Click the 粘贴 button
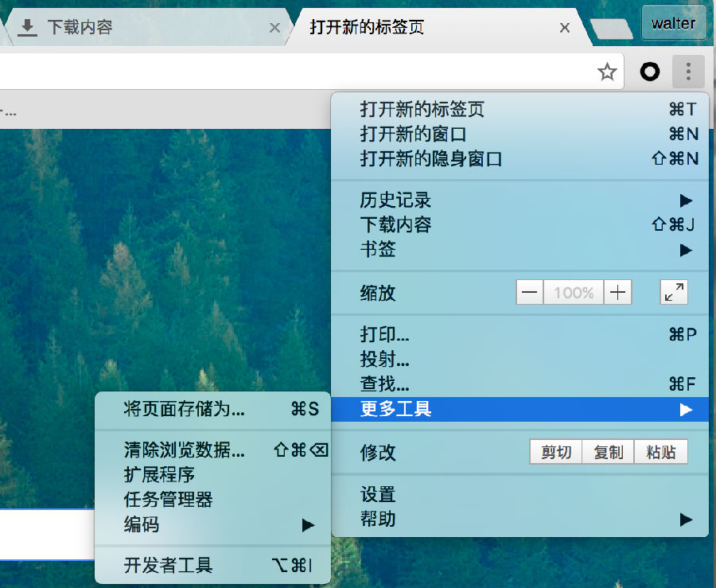This screenshot has width=716, height=588. pyautogui.click(x=661, y=452)
